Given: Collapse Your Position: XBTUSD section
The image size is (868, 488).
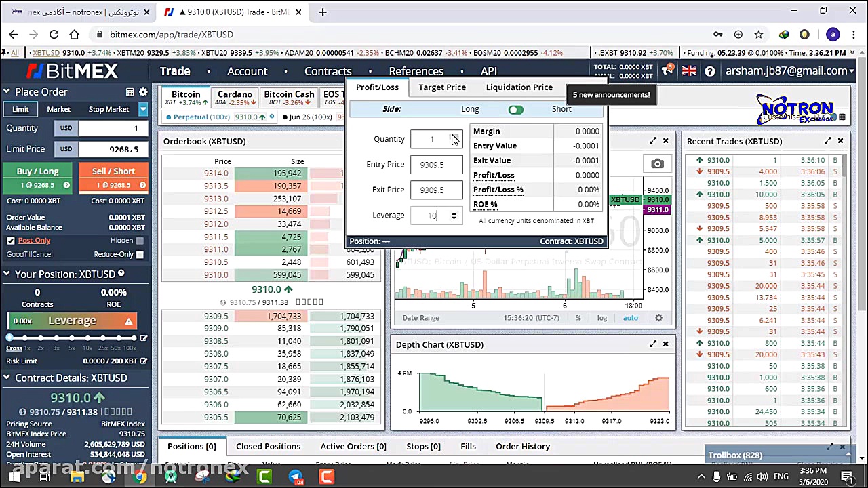Looking at the screenshot, I should tap(6, 274).
